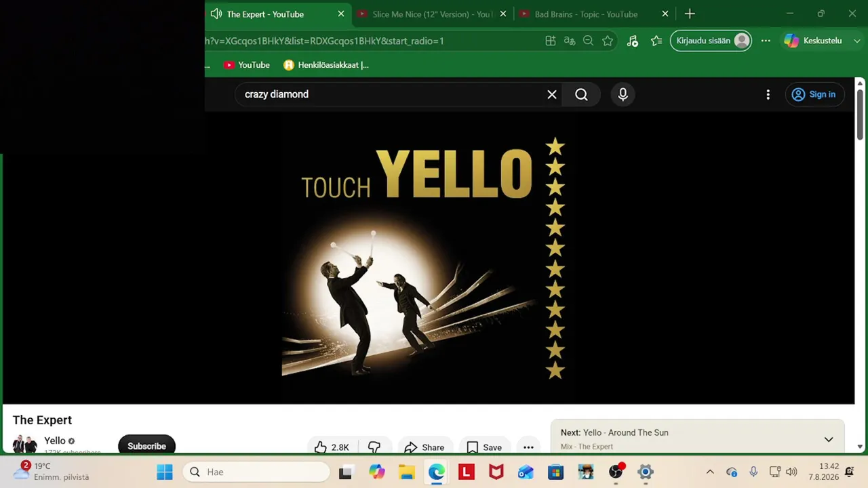
Task: Click the YouTube search magnifier button
Action: click(x=581, y=94)
